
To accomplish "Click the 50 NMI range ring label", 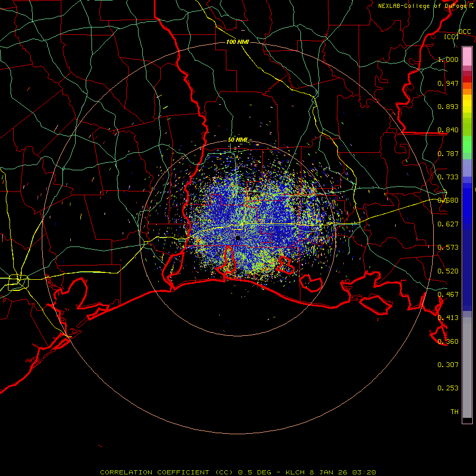I will [238, 140].
